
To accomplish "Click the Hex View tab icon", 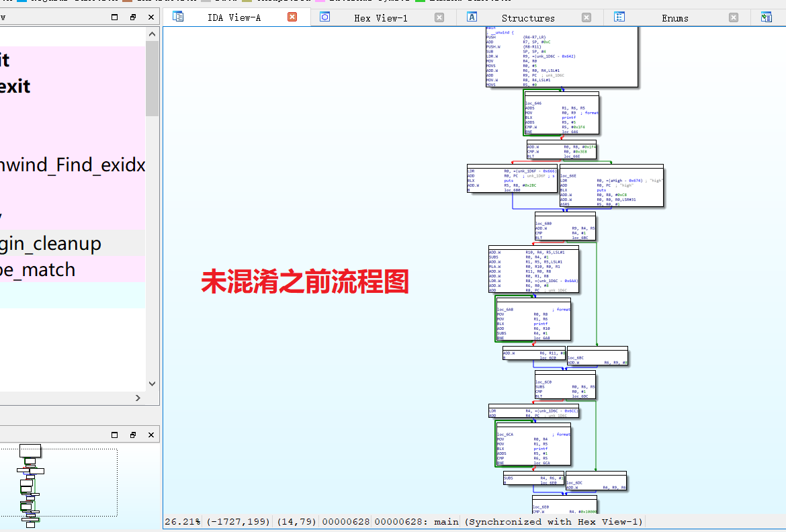I will (325, 17).
